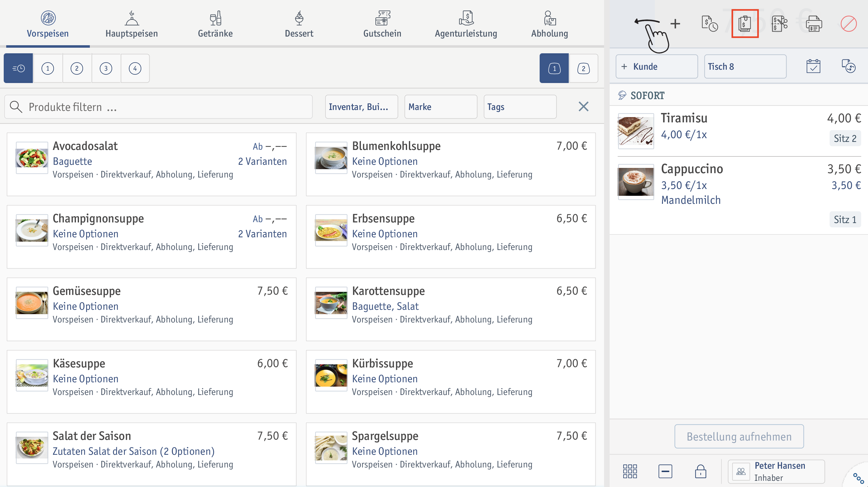This screenshot has width=868, height=487.
Task: Click the 2 Varianten link on Avocadosalat
Action: [x=262, y=161]
